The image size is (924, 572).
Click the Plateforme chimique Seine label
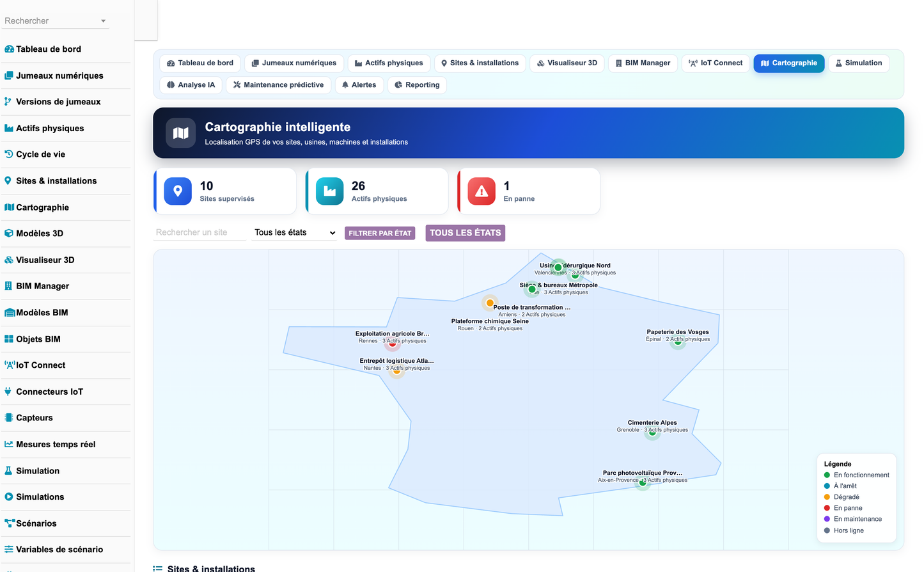pyautogui.click(x=490, y=321)
